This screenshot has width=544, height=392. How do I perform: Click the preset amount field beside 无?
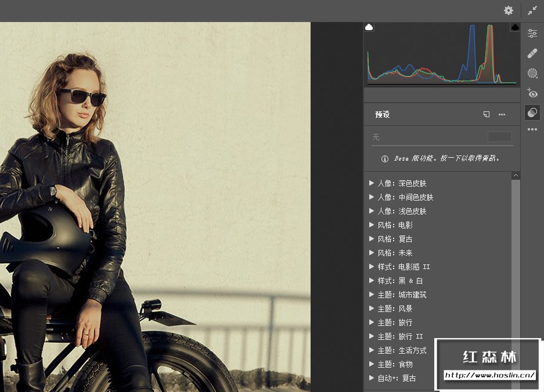tap(500, 137)
